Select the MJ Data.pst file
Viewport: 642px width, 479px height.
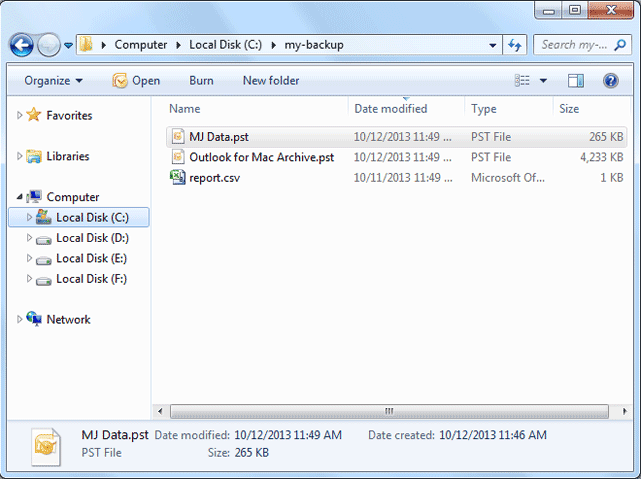(396, 137)
